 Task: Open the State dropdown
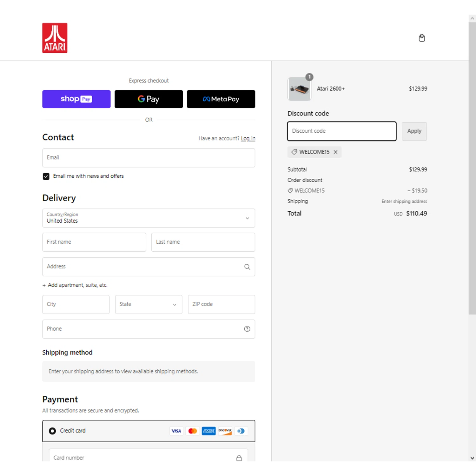tap(149, 304)
